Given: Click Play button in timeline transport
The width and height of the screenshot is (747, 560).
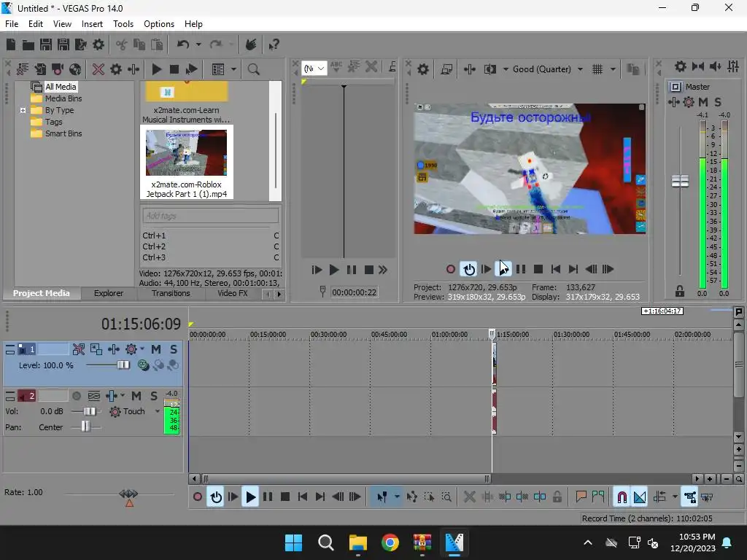Looking at the screenshot, I should [x=250, y=497].
